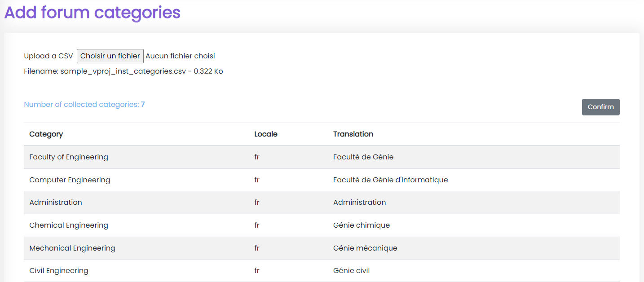The height and width of the screenshot is (282, 644).
Task: Select the Chemical Engineering row
Action: [x=68, y=225]
